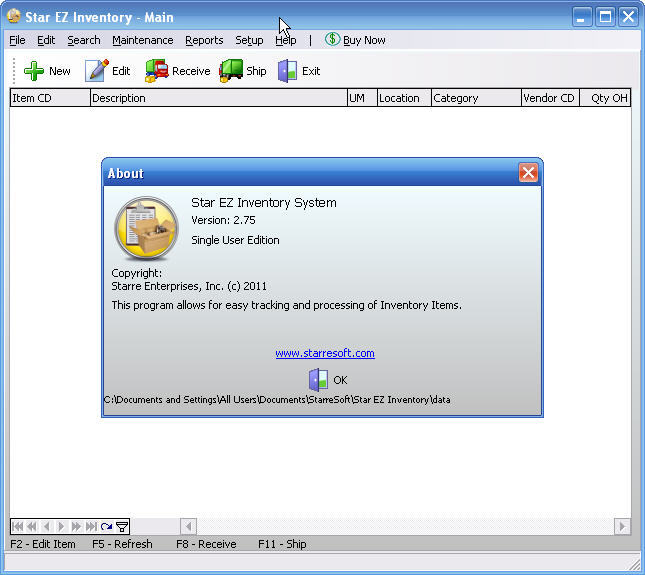
Task: Click the Vendor CD column header
Action: (550, 98)
